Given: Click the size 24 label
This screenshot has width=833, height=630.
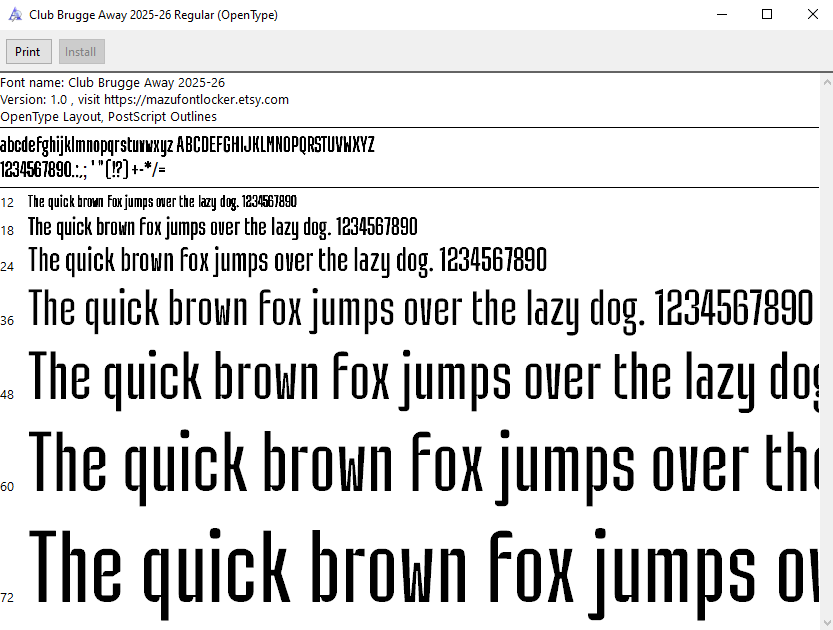Looking at the screenshot, I should (7, 266).
